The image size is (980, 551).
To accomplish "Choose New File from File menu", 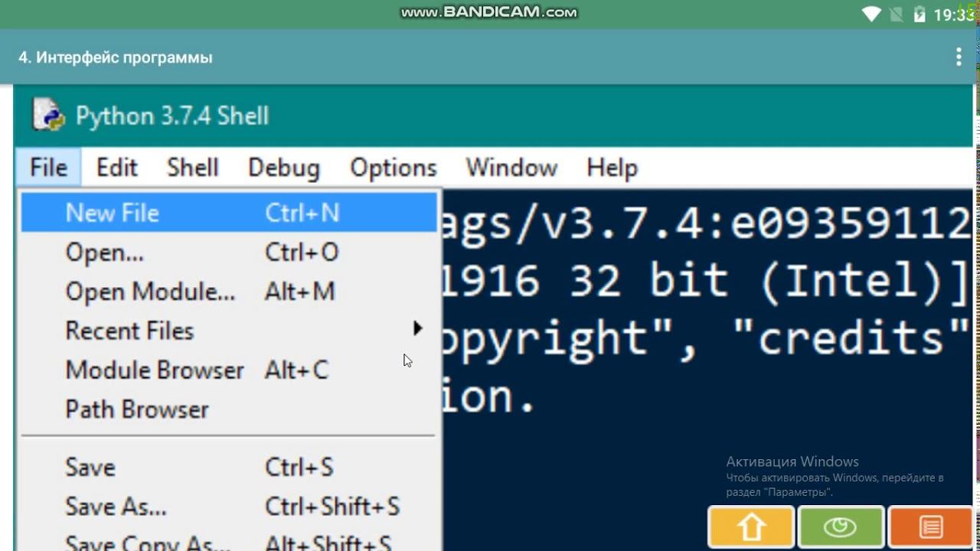I will click(x=229, y=213).
